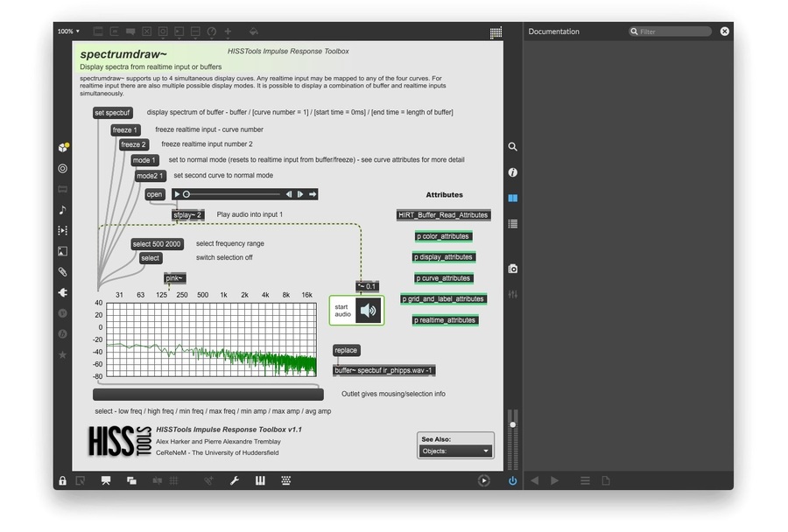Open the reference search magnifier icon
Image resolution: width=788 pixels, height=532 pixels.
click(x=512, y=148)
